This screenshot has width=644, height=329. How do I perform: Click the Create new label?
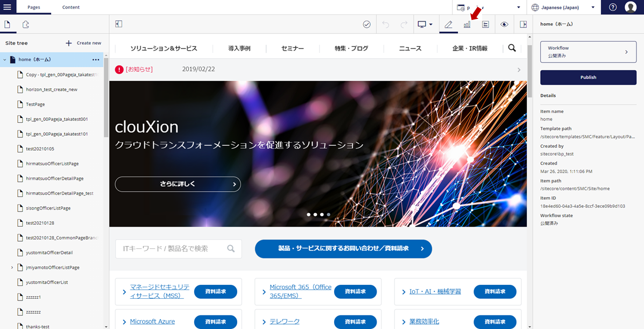(x=89, y=43)
